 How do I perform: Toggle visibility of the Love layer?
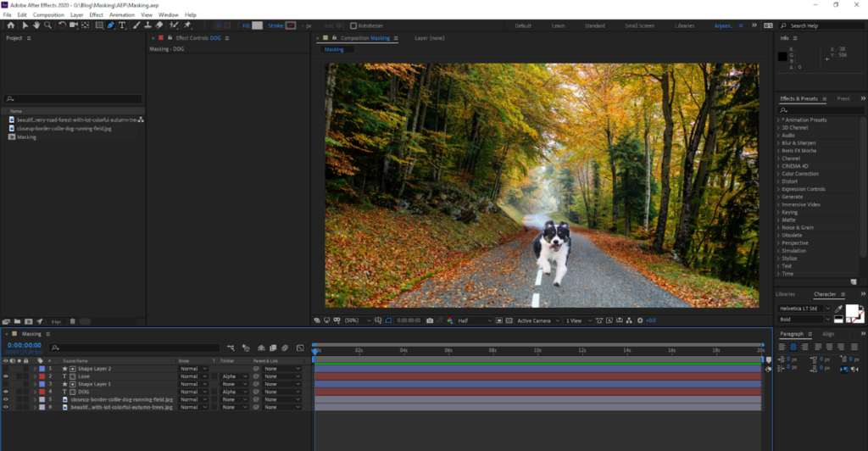[6, 376]
